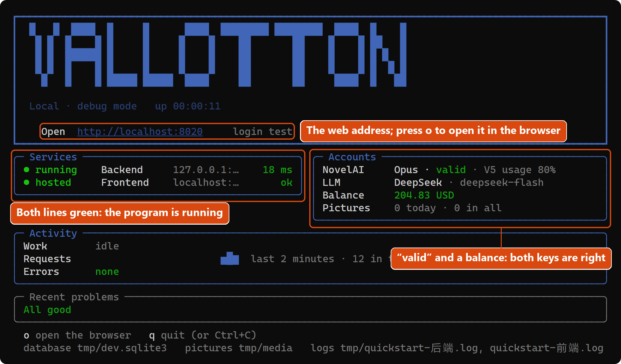Click the uptime 'up 00:00:11'

188,106
